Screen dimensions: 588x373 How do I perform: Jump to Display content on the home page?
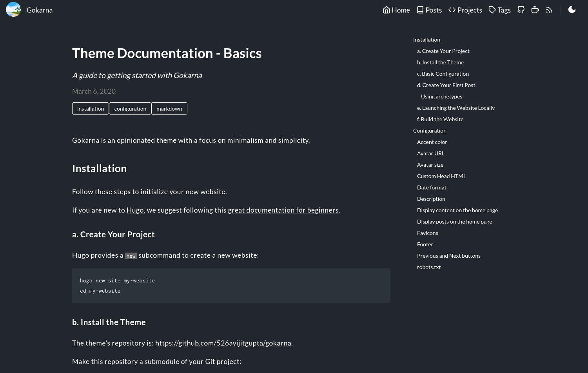(457, 210)
